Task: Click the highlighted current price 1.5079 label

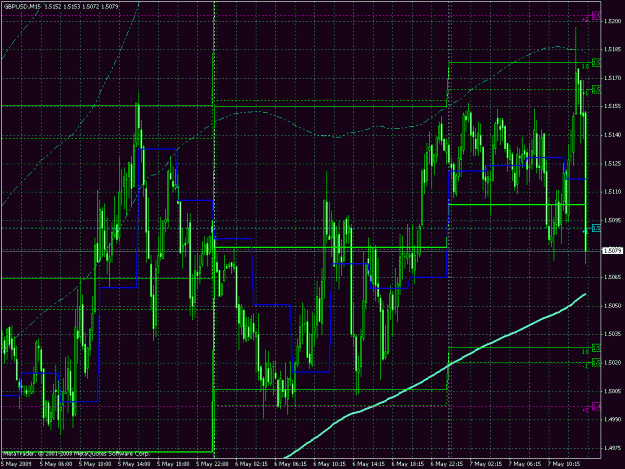Action: (x=613, y=251)
